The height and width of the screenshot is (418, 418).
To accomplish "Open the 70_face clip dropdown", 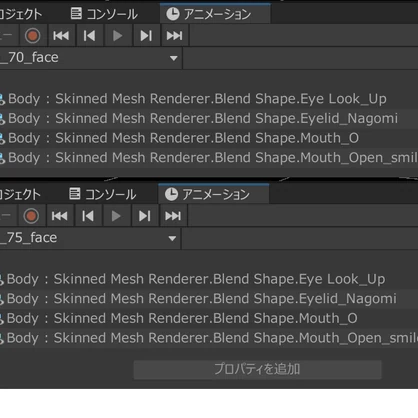I will (x=91, y=58).
